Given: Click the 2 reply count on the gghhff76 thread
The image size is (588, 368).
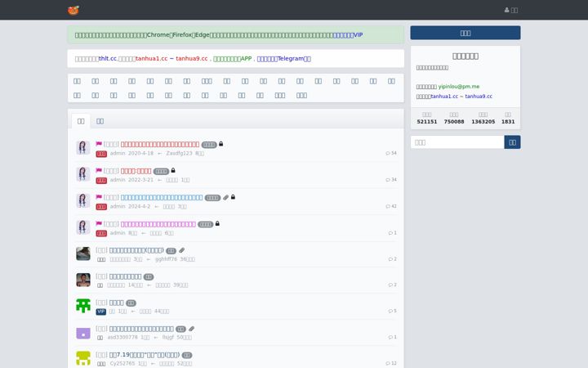Looking at the screenshot, I should 393,259.
